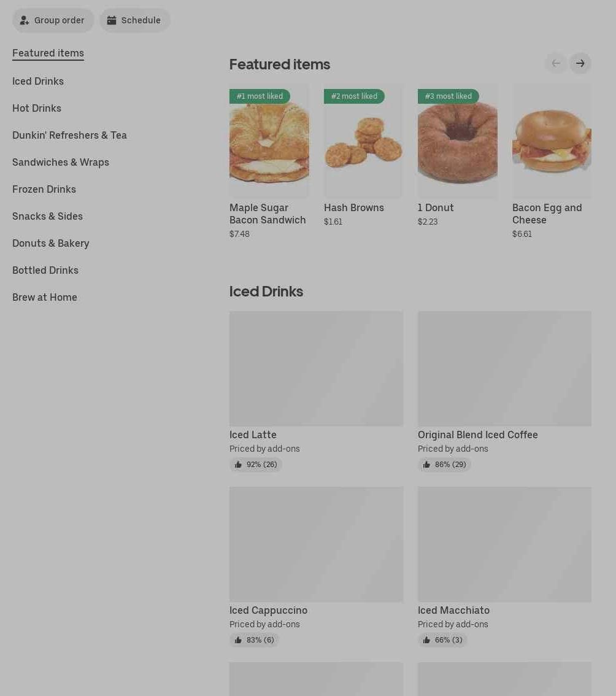Open the Iced Macchiato item name
Screen dimensions: 616x696
(453, 610)
